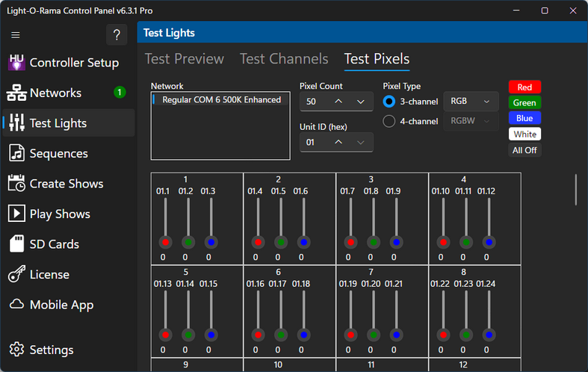
Task: Click the help question mark icon
Action: (x=117, y=35)
